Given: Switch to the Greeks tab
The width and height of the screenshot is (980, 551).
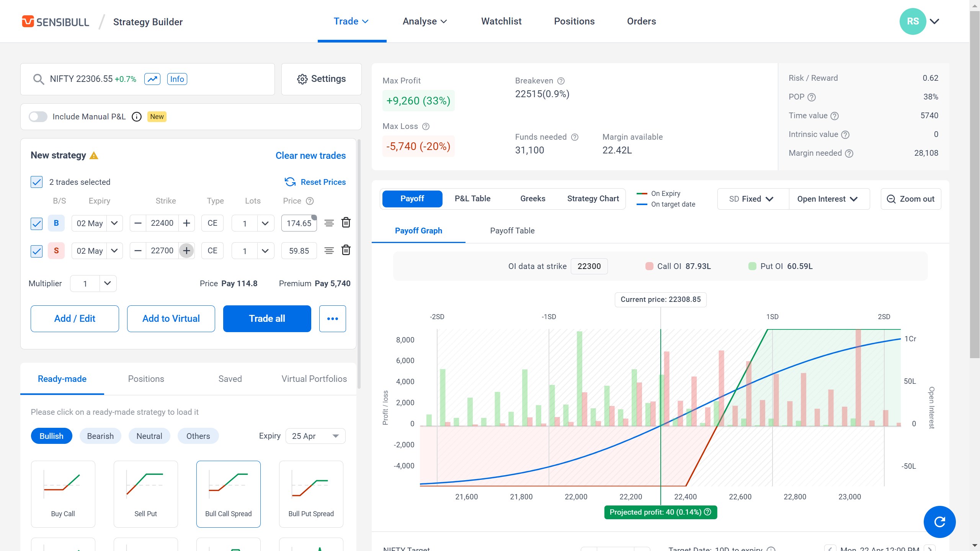Looking at the screenshot, I should (x=532, y=199).
